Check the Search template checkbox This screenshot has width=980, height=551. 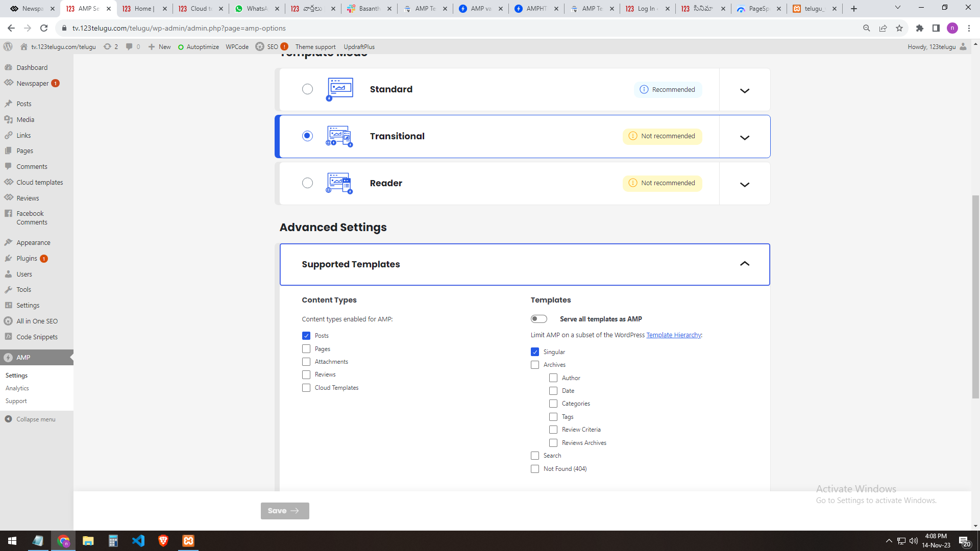pyautogui.click(x=535, y=456)
